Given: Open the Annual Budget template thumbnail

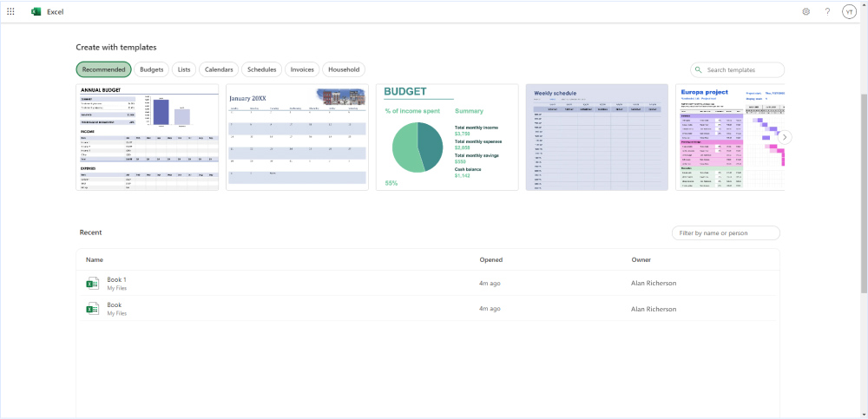Looking at the screenshot, I should pos(148,137).
